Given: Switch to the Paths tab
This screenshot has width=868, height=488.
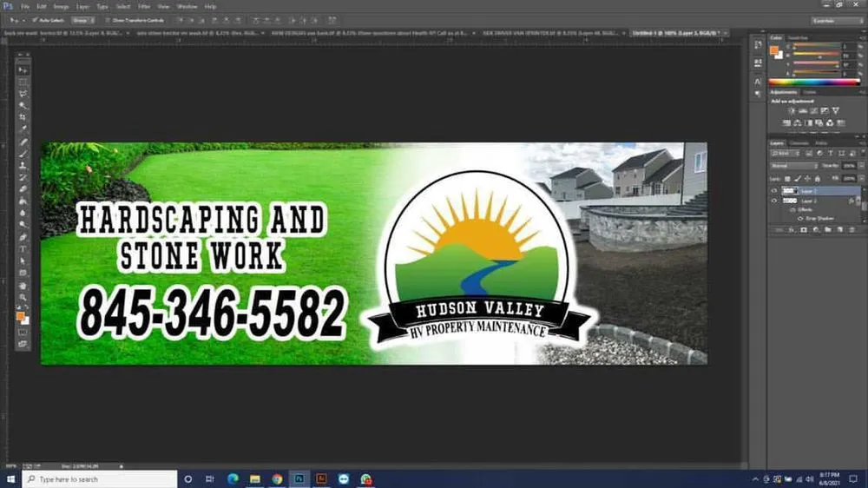Looking at the screenshot, I should 821,143.
